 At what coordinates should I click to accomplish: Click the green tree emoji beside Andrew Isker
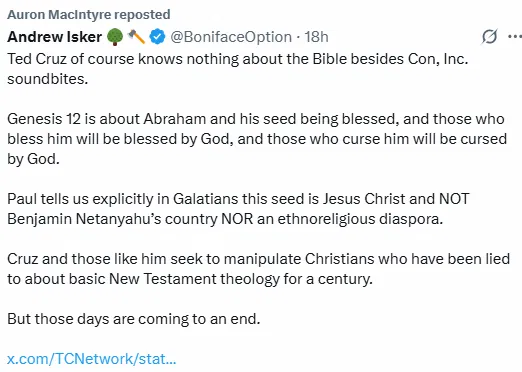pos(115,37)
